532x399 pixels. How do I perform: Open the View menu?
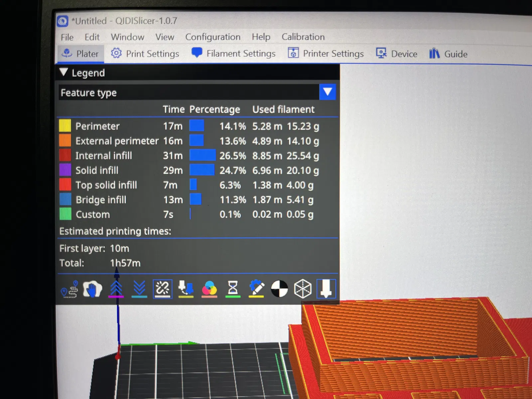(165, 37)
